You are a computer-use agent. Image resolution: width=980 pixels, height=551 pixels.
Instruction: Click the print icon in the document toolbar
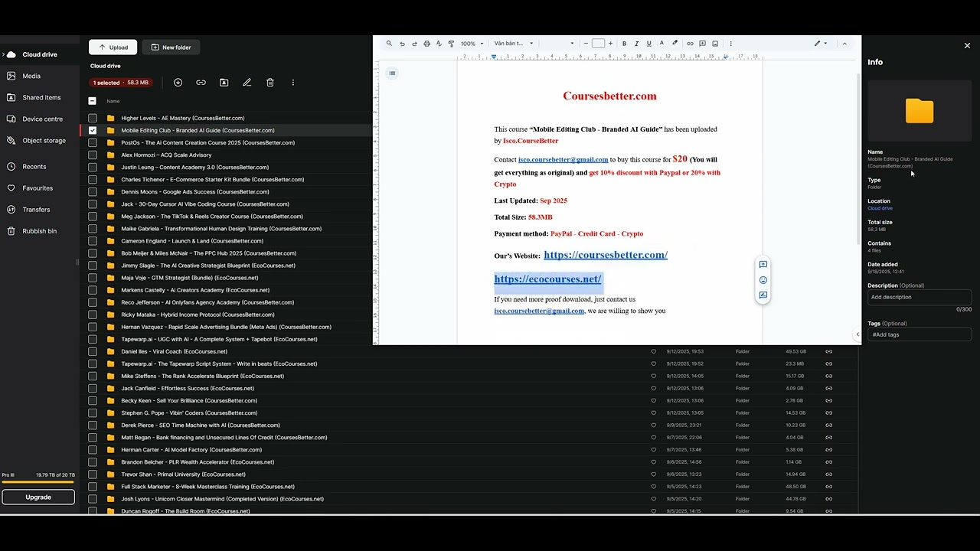pyautogui.click(x=426, y=44)
